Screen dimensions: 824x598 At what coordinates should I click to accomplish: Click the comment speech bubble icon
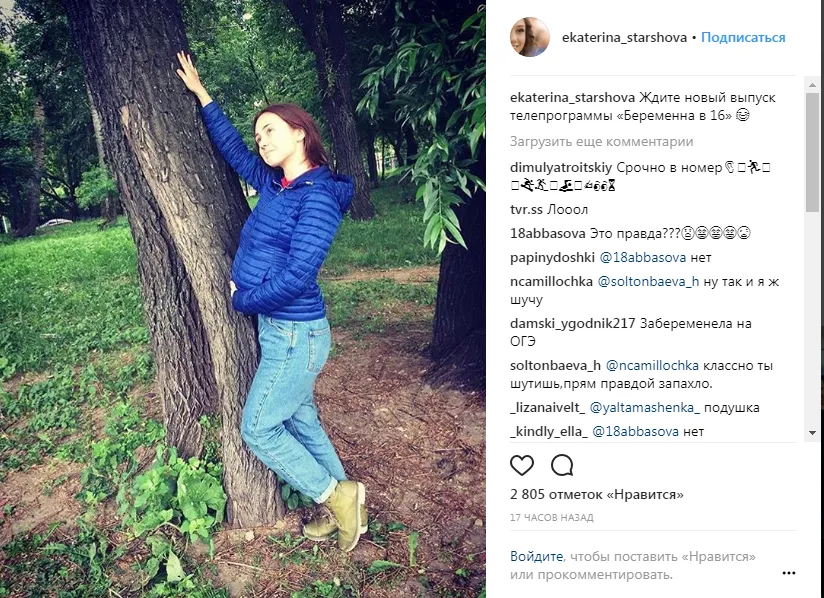click(562, 466)
